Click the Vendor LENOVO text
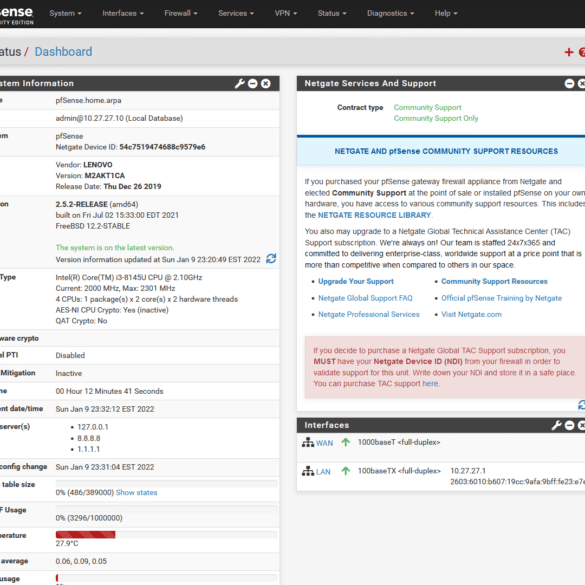The image size is (585, 585). coord(84,165)
